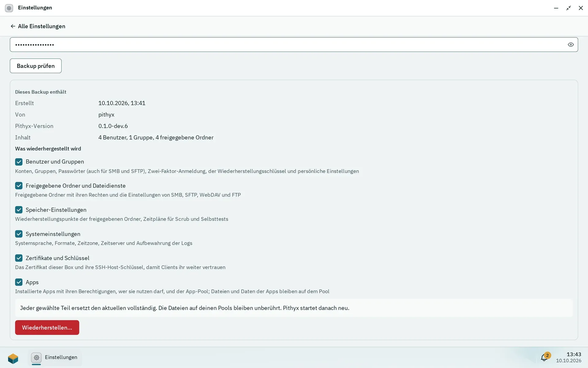
Task: Close the Einstellungen window
Action: point(581,8)
